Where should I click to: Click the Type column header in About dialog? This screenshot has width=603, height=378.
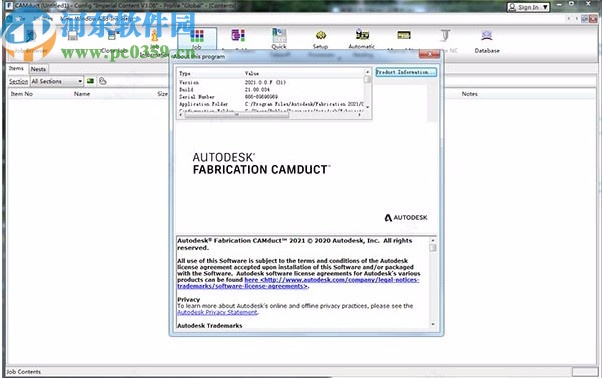pos(185,73)
